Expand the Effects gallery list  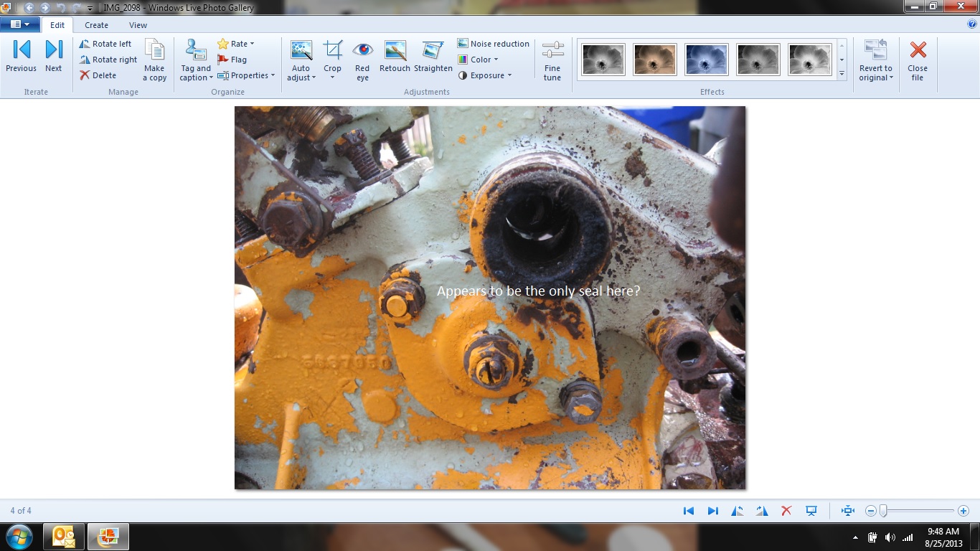pyautogui.click(x=842, y=74)
